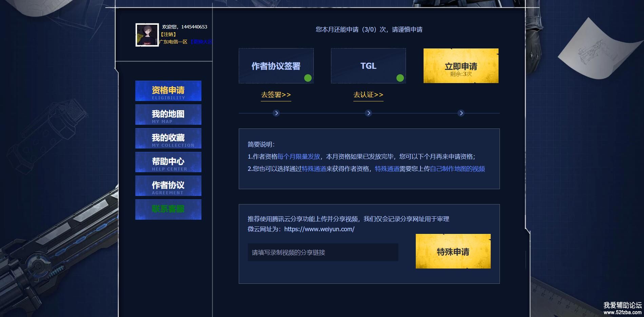Click the yellow 特殊申请 special apply button
Image resolution: width=644 pixels, height=317 pixels.
click(x=453, y=252)
